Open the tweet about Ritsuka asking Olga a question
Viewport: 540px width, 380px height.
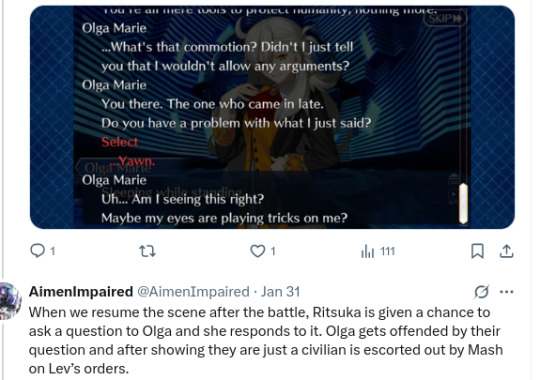tap(266, 340)
